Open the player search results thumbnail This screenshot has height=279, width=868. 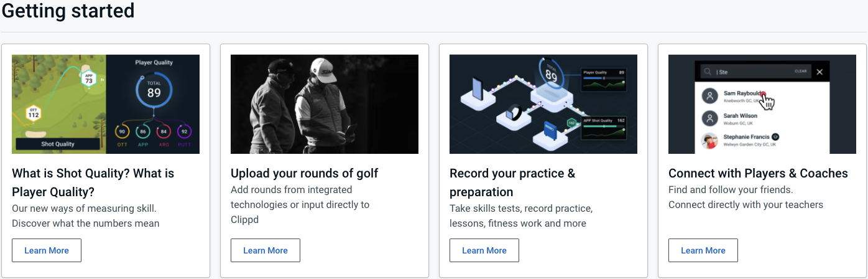coord(762,104)
